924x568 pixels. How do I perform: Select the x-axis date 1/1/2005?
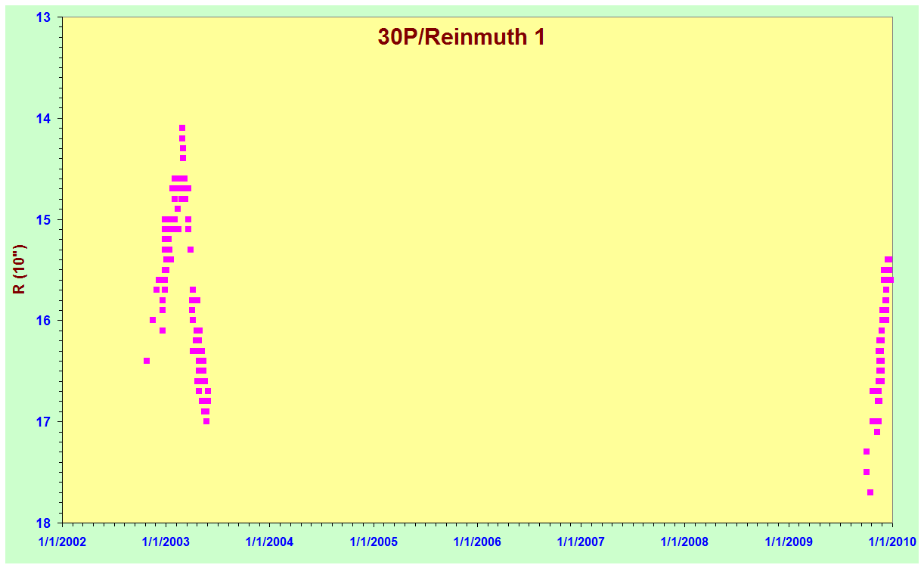click(x=374, y=542)
